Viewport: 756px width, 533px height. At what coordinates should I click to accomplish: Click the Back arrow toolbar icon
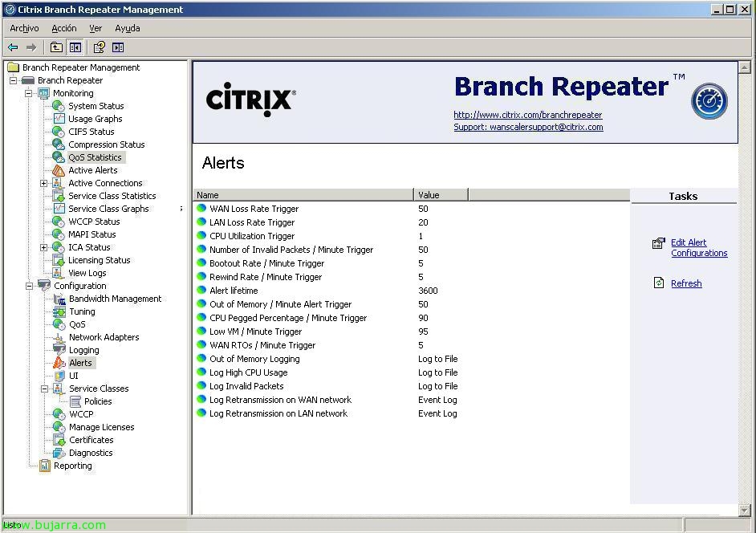[x=13, y=47]
